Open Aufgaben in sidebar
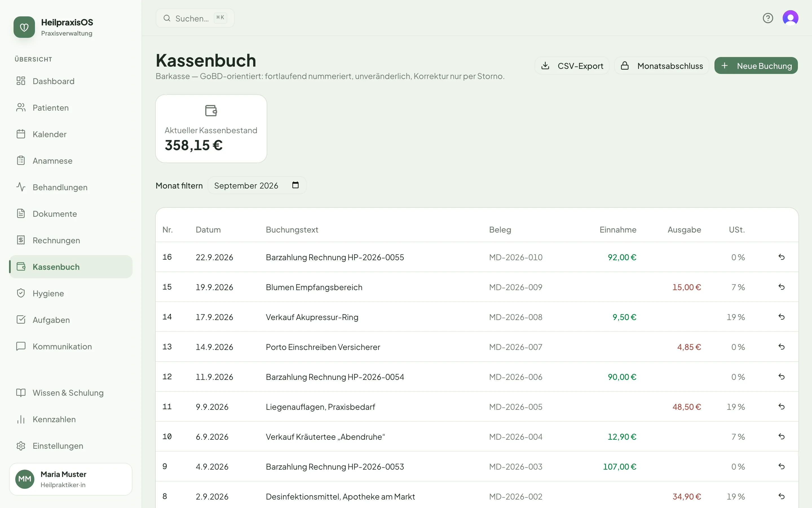This screenshot has width=812, height=508. pyautogui.click(x=71, y=320)
